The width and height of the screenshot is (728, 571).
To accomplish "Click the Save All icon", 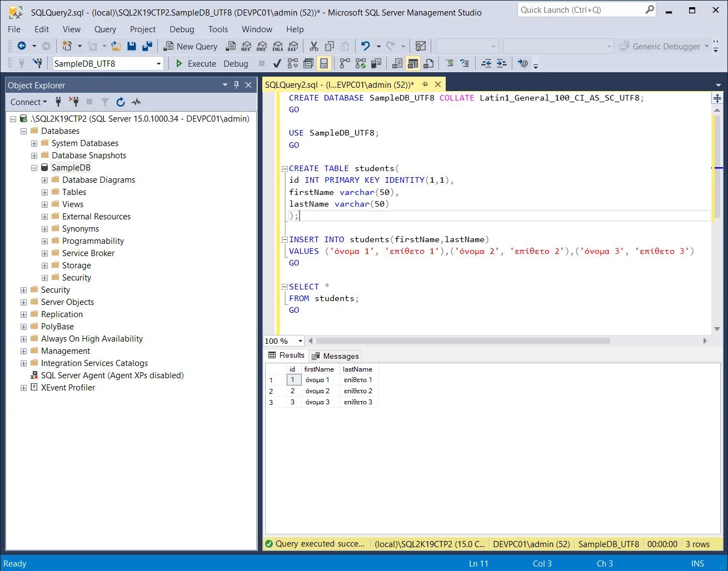I will click(147, 46).
